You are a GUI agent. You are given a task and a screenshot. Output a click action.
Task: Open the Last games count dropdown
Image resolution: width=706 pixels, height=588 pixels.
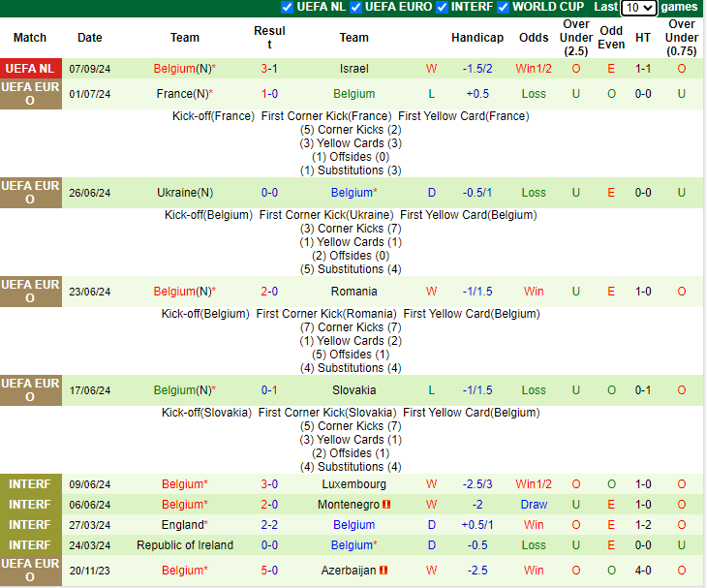click(638, 8)
